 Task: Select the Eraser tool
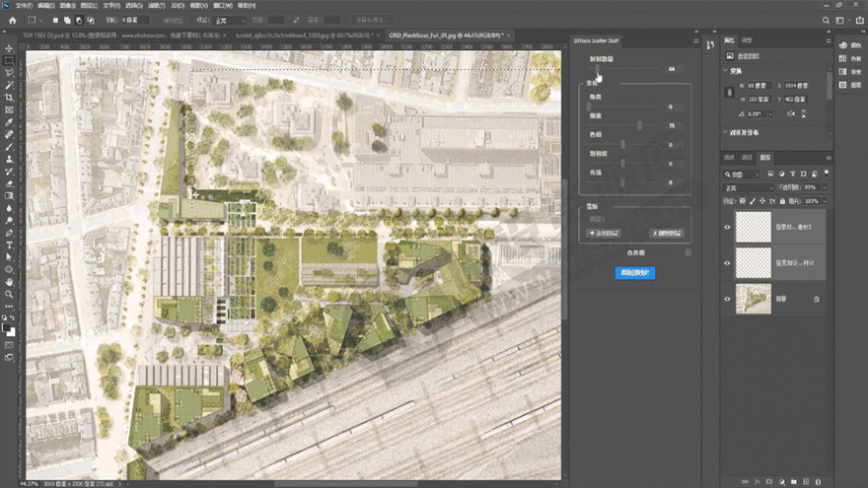coord(9,183)
